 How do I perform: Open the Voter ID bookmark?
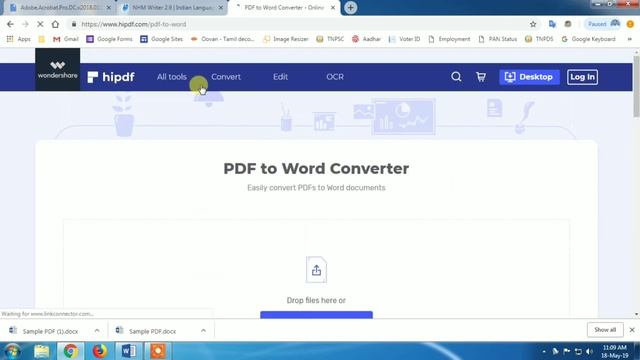click(x=404, y=39)
